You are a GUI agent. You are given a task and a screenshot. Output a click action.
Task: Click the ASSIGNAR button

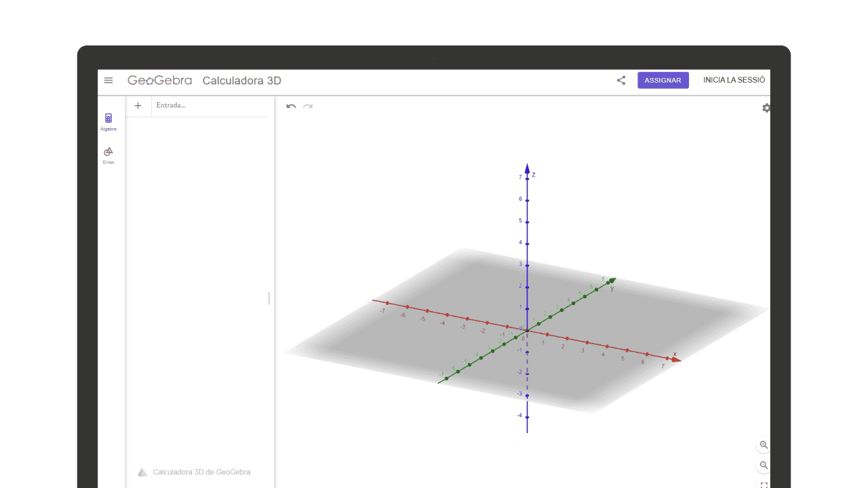coord(663,80)
